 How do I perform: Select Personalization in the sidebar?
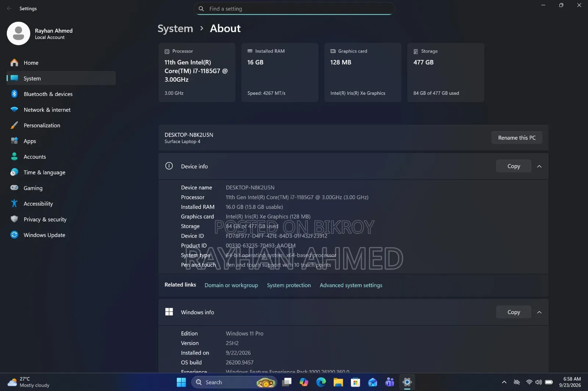pyautogui.click(x=61, y=125)
